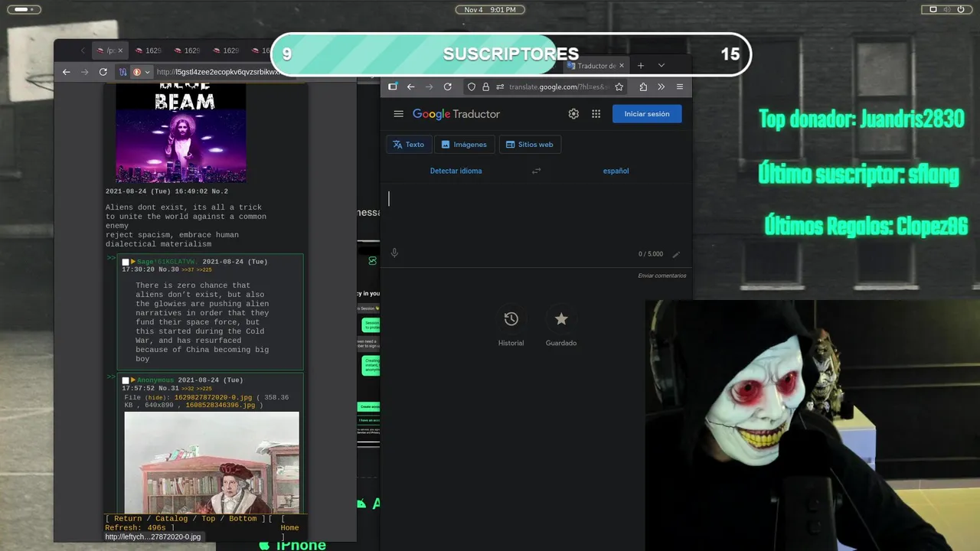
Task: Open the extensions puzzle icon
Action: click(643, 86)
